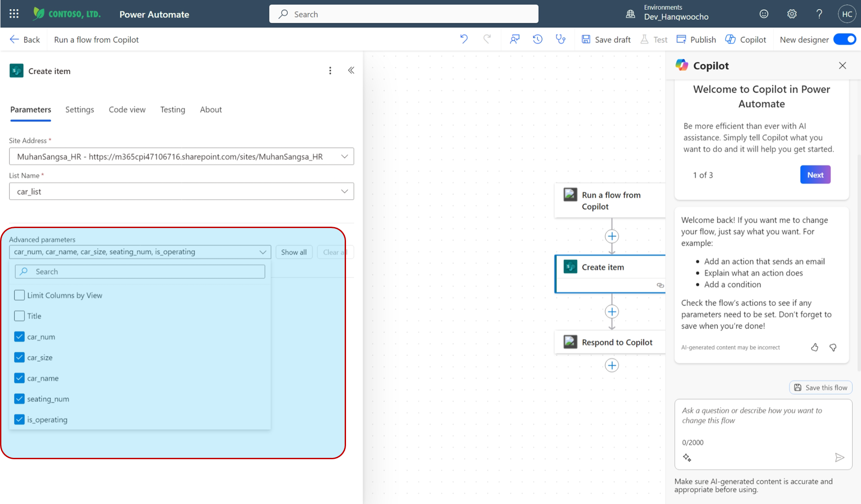Click the Undo arrow icon

(x=464, y=39)
